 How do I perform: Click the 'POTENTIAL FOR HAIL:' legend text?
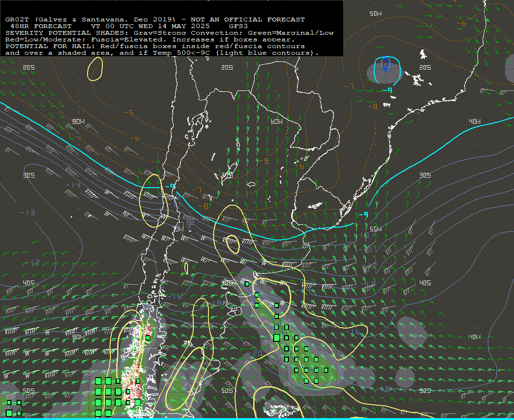click(x=50, y=46)
